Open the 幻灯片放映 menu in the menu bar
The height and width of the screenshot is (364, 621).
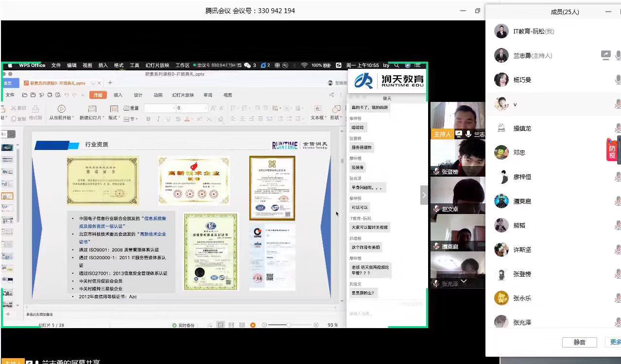click(x=157, y=65)
